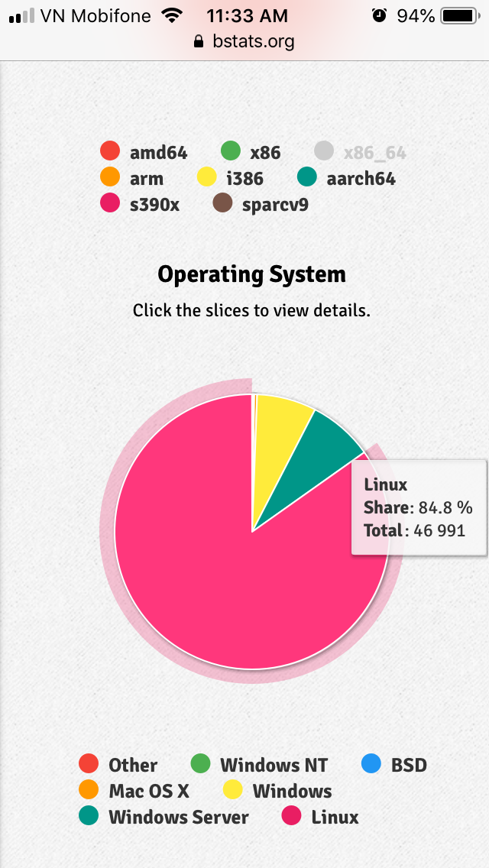The image size is (489, 868).
Task: Click the pink Linux legend dot
Action: (291, 816)
